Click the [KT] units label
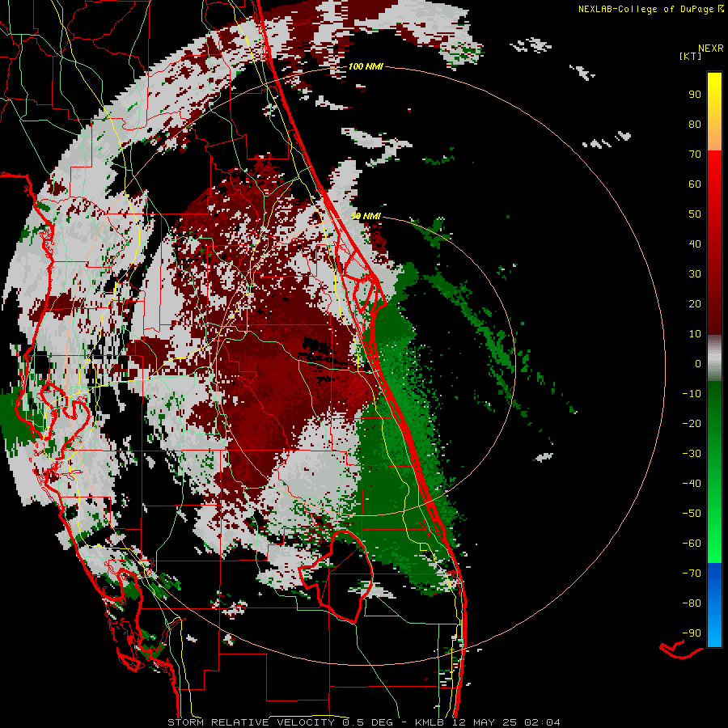Screen dimensions: 728x728 [691, 56]
